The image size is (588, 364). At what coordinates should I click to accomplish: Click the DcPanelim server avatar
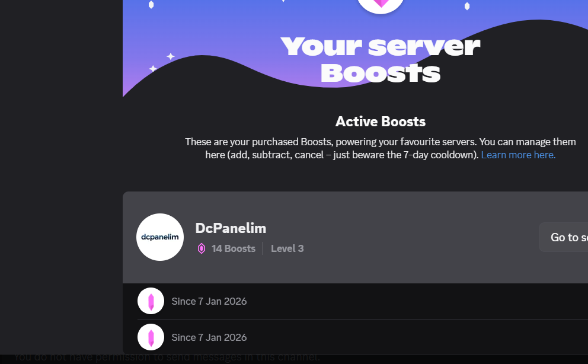tap(160, 237)
